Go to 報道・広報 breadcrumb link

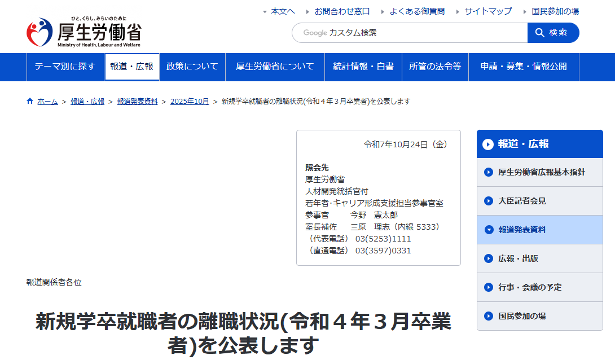(x=87, y=102)
